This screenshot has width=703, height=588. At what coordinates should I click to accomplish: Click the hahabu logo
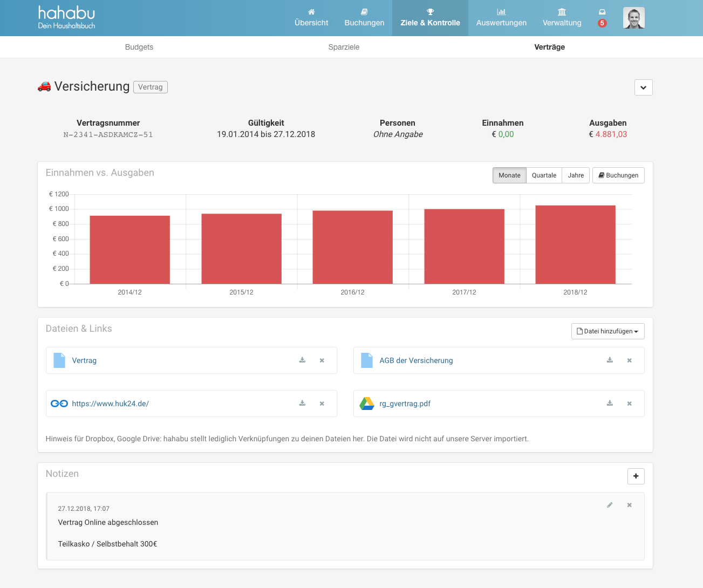[x=66, y=17]
